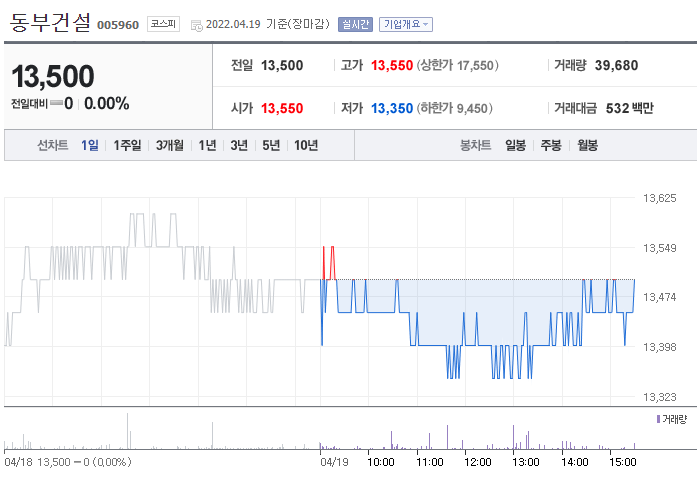Select the 1일 line chart tab
697x480 pixels.
[89, 145]
